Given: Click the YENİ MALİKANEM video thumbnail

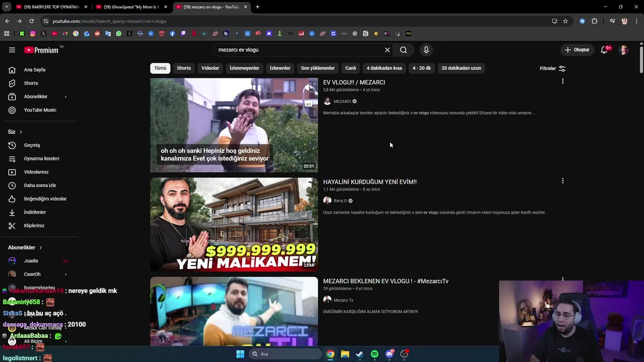Looking at the screenshot, I should pos(234,224).
